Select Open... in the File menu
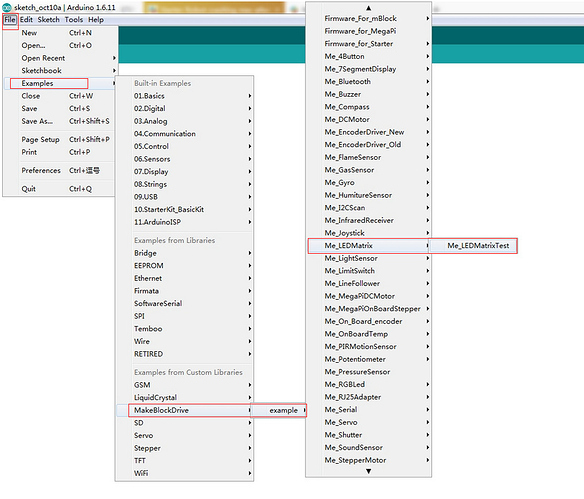The height and width of the screenshot is (499, 584). pyautogui.click(x=60, y=45)
